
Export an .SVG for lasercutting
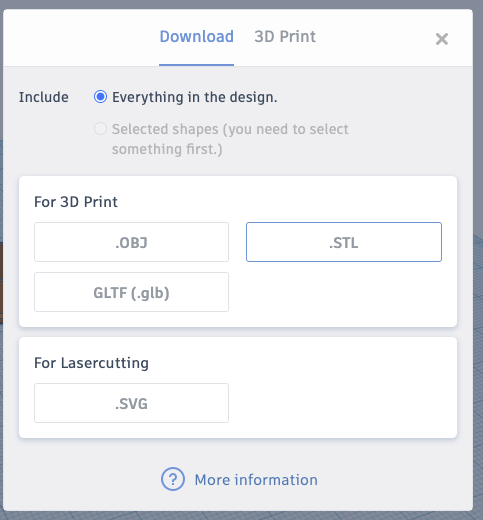(x=131, y=403)
